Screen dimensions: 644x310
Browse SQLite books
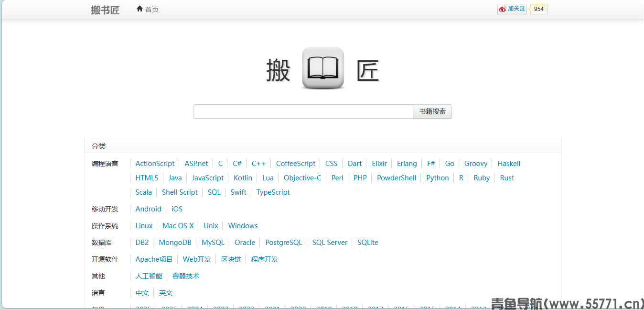click(x=368, y=243)
